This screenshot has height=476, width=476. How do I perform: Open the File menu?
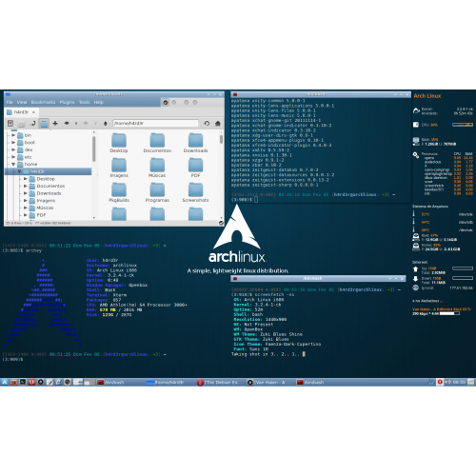10,102
